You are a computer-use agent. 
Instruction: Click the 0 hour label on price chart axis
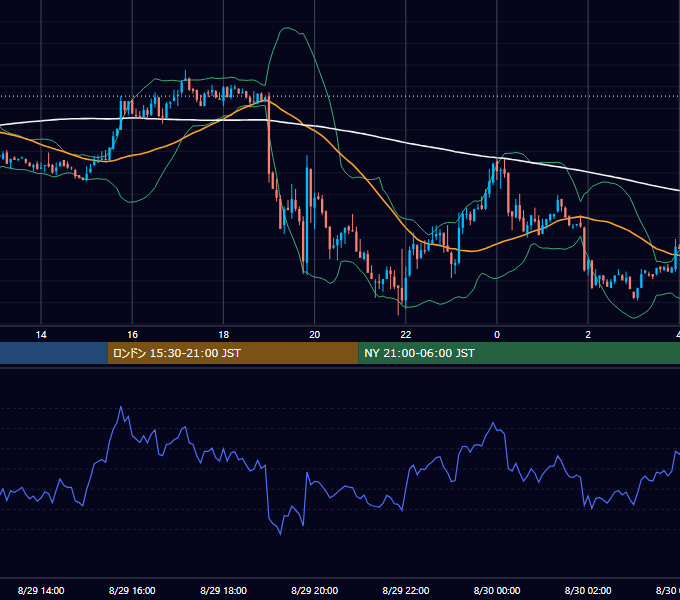497,335
